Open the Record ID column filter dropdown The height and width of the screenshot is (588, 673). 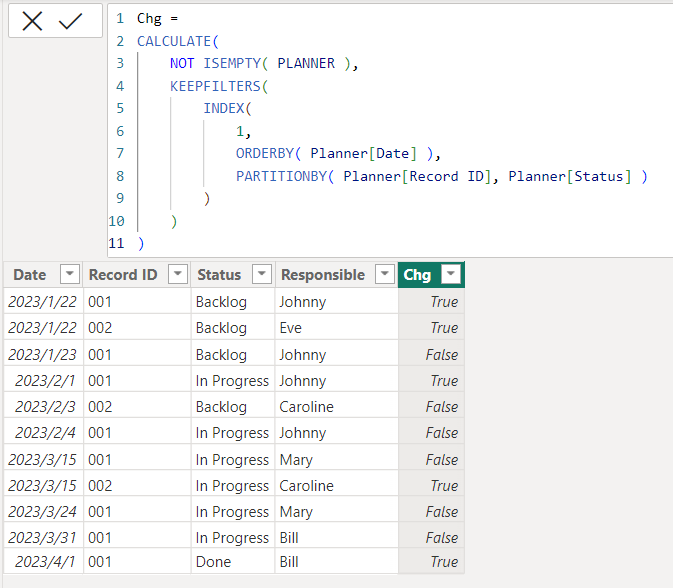178,274
